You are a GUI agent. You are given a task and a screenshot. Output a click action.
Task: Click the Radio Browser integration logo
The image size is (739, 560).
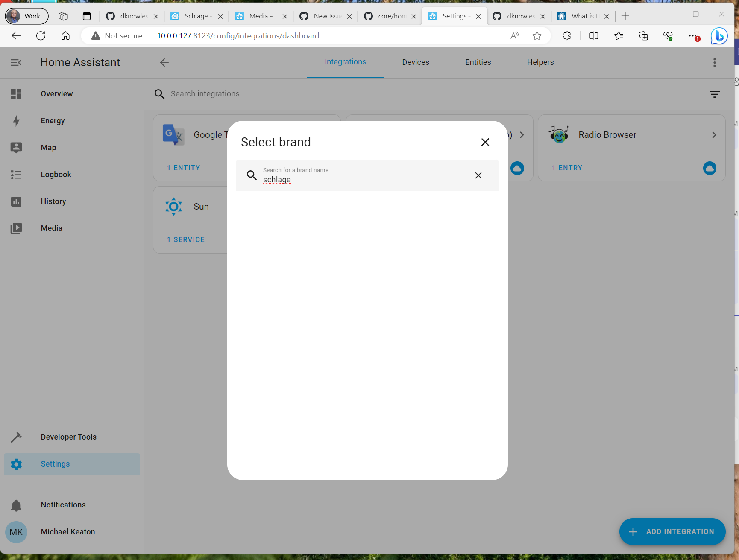pyautogui.click(x=559, y=134)
